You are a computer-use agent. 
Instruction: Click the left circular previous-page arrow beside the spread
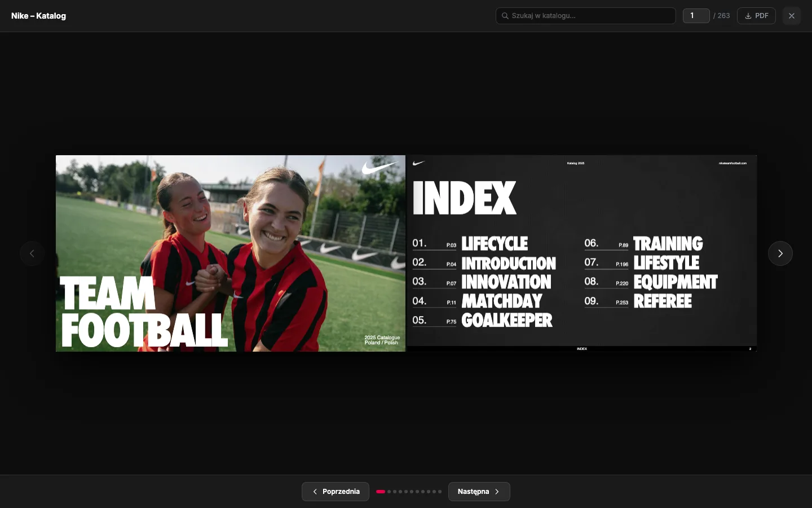tap(32, 253)
